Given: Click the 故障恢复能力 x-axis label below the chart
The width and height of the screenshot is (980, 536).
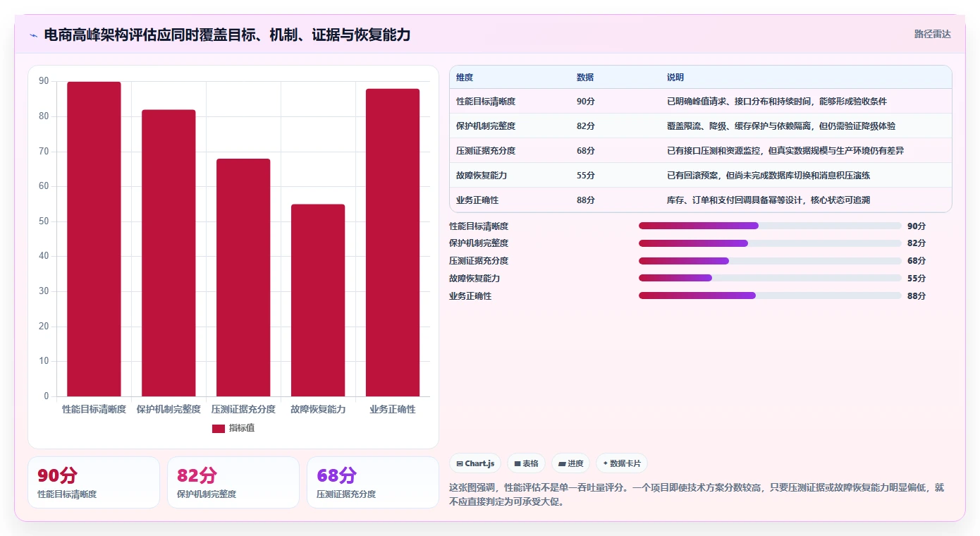Looking at the screenshot, I should tap(318, 409).
